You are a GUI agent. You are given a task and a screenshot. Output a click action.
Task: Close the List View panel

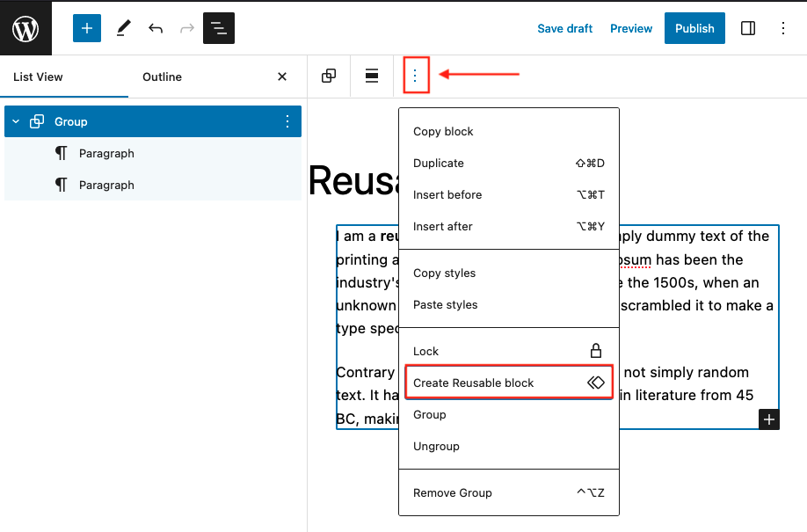[x=280, y=77]
